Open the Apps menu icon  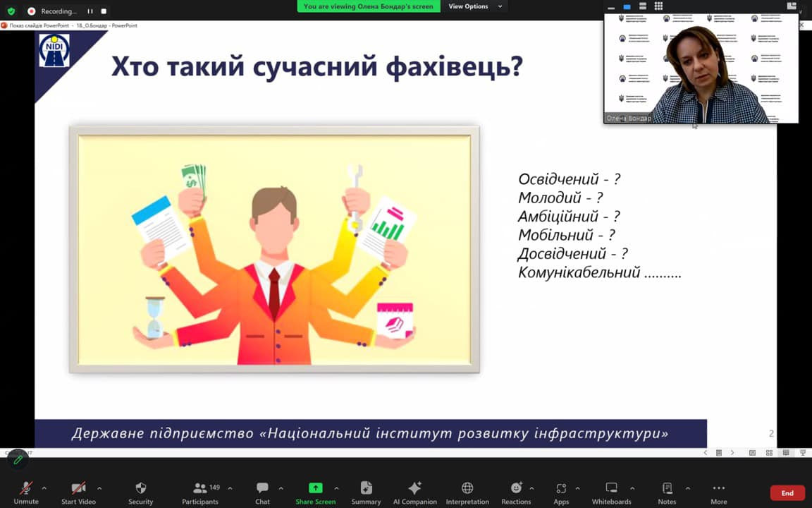click(561, 492)
